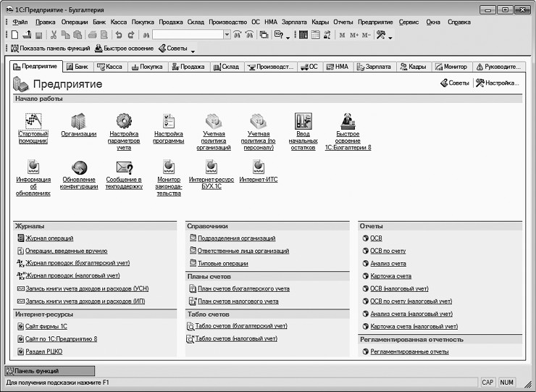Image resolution: width=536 pixels, height=392 pixels.
Task: Expand the Советы toolbar overflow arrow
Action: pos(193,51)
